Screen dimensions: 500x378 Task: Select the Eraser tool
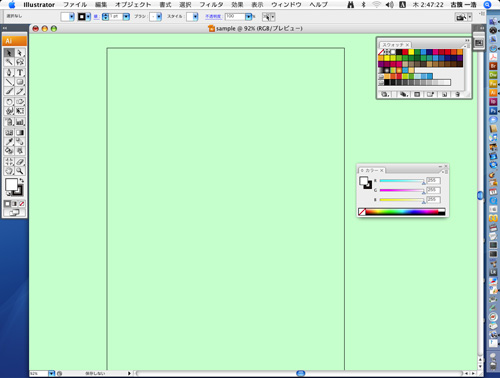(20, 162)
